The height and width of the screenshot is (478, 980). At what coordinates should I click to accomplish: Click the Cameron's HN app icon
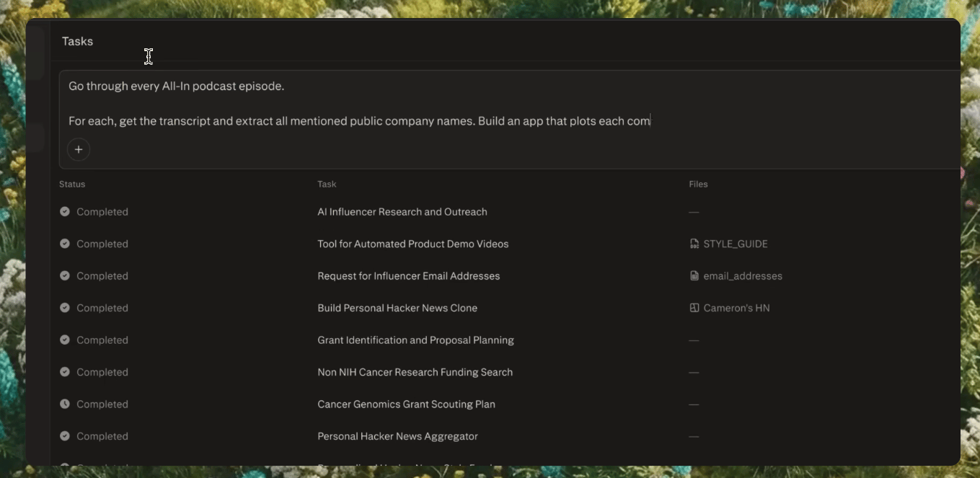pos(694,308)
